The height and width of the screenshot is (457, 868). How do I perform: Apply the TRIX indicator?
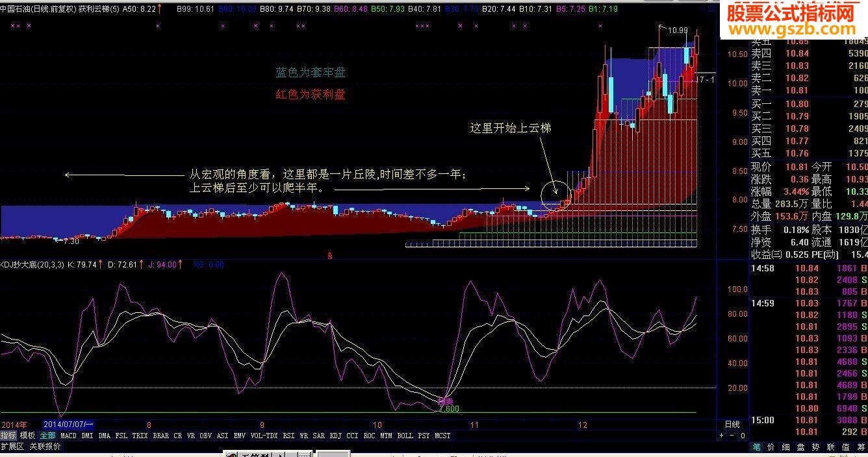140,436
